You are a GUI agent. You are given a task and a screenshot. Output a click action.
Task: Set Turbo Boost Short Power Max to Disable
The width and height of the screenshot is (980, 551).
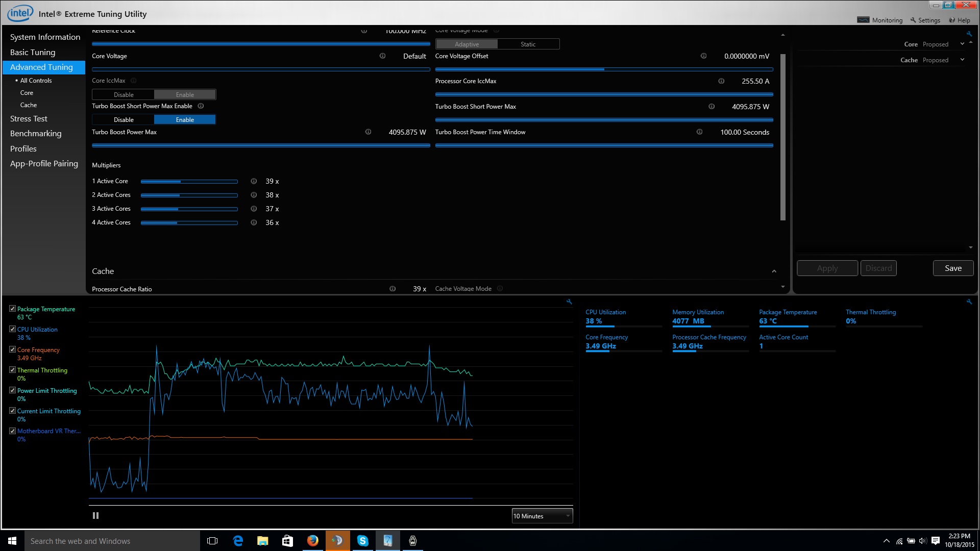coord(123,119)
